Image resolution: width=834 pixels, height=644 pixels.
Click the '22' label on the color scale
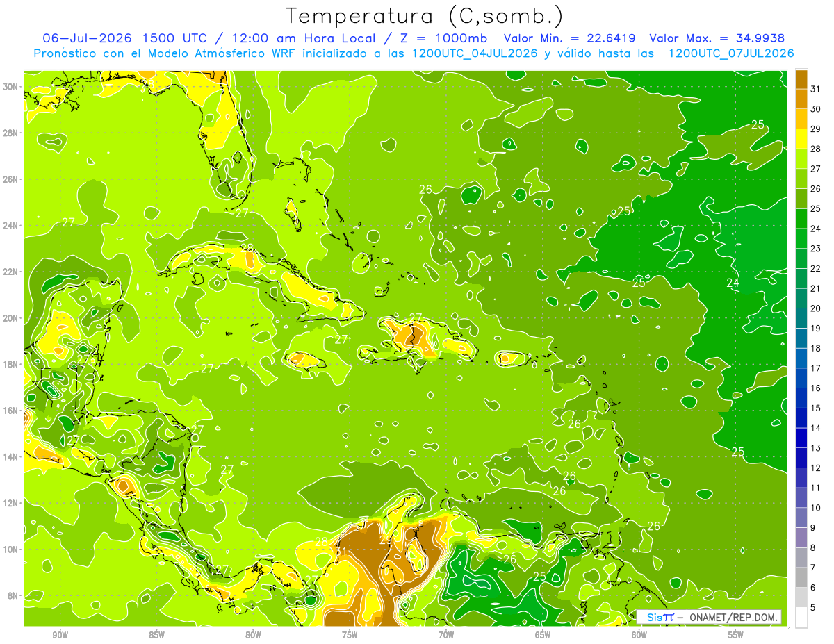pyautogui.click(x=816, y=268)
